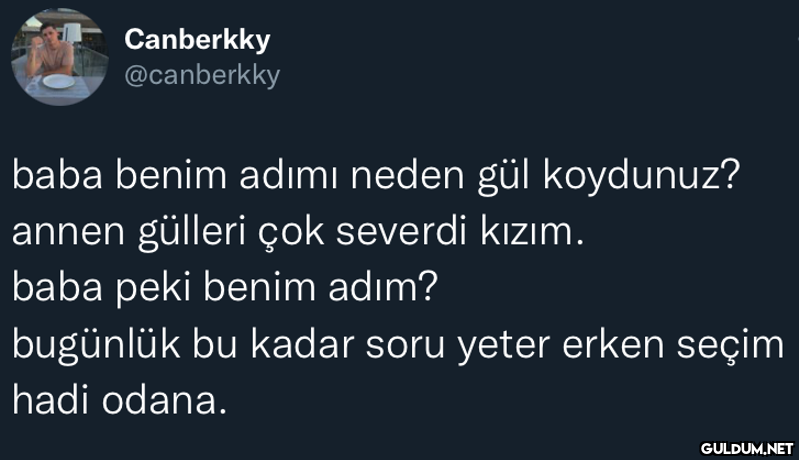
Task: Click the word 'yeter' in the tweet
Action: coord(503,346)
